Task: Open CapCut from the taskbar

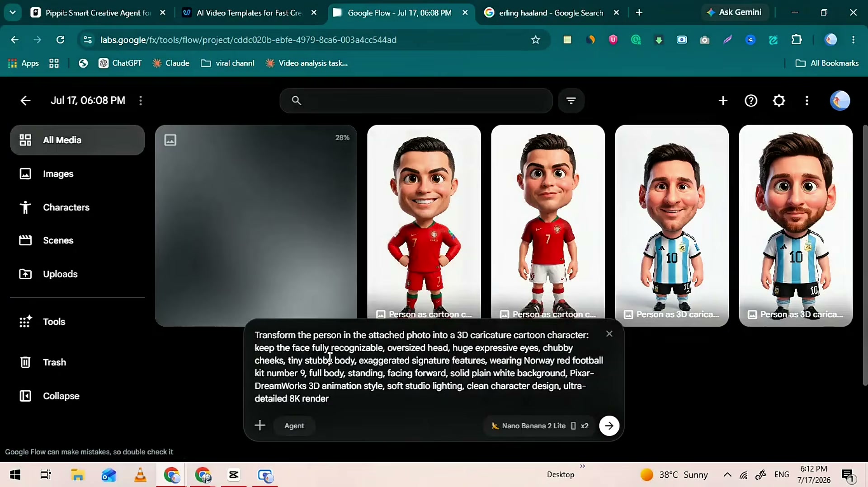Action: (x=234, y=475)
